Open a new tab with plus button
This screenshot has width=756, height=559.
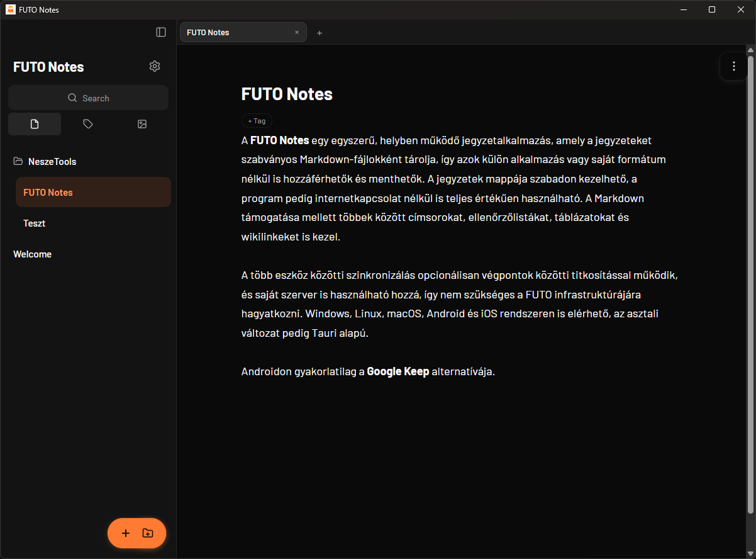click(320, 33)
